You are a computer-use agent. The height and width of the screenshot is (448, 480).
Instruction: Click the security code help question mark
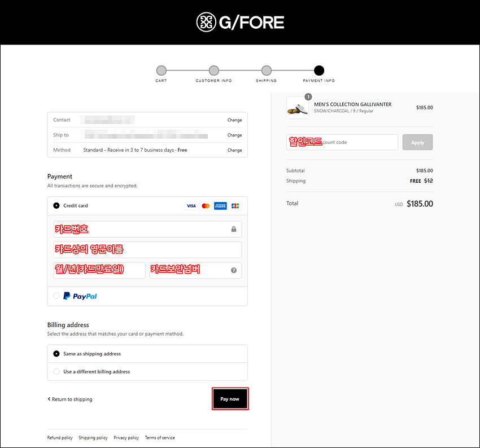click(x=234, y=270)
